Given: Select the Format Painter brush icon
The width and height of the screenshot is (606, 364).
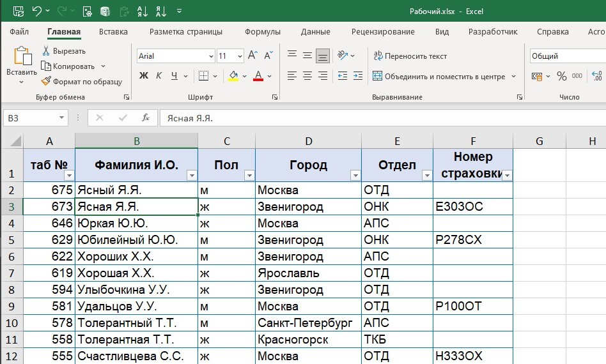Looking at the screenshot, I should click(46, 82).
